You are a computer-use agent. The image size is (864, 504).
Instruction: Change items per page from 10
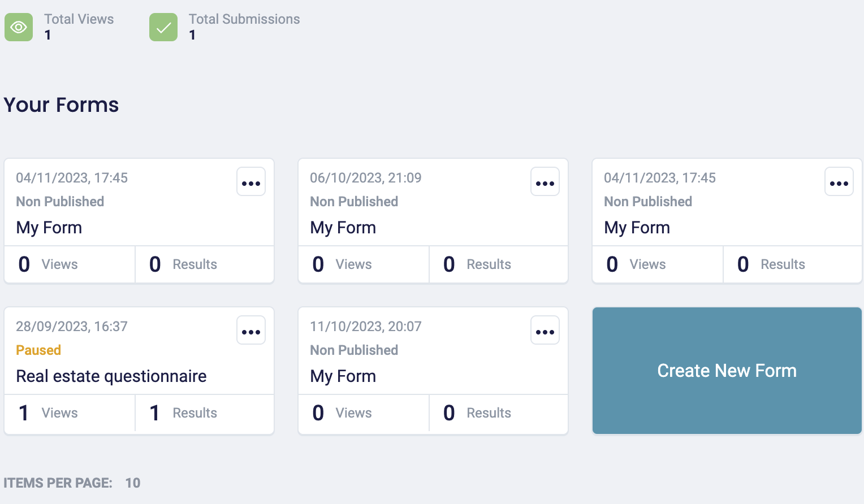pyautogui.click(x=132, y=483)
